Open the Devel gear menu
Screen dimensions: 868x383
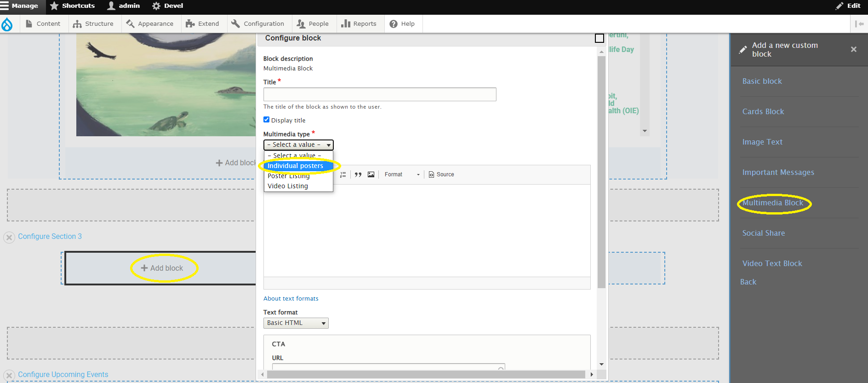click(168, 6)
